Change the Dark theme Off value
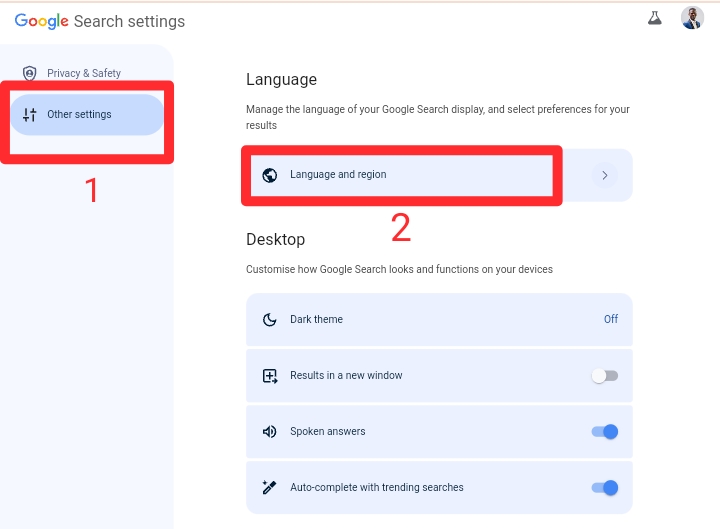This screenshot has height=529, width=720. (x=611, y=319)
